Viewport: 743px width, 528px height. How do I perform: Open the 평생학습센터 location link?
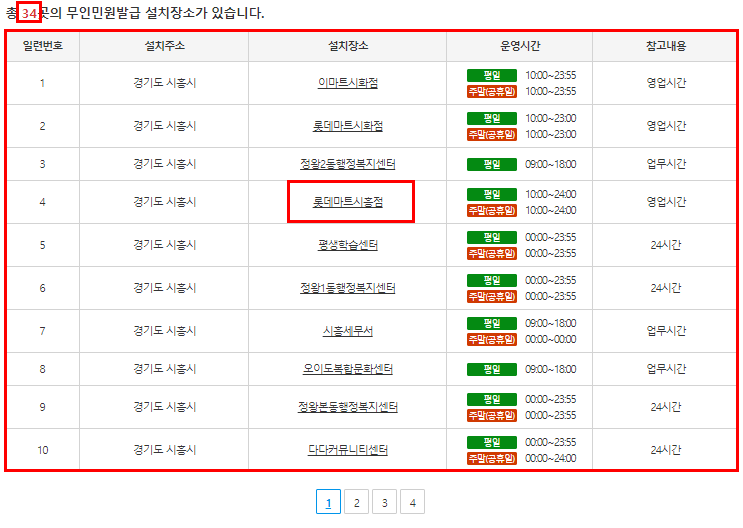tap(348, 245)
